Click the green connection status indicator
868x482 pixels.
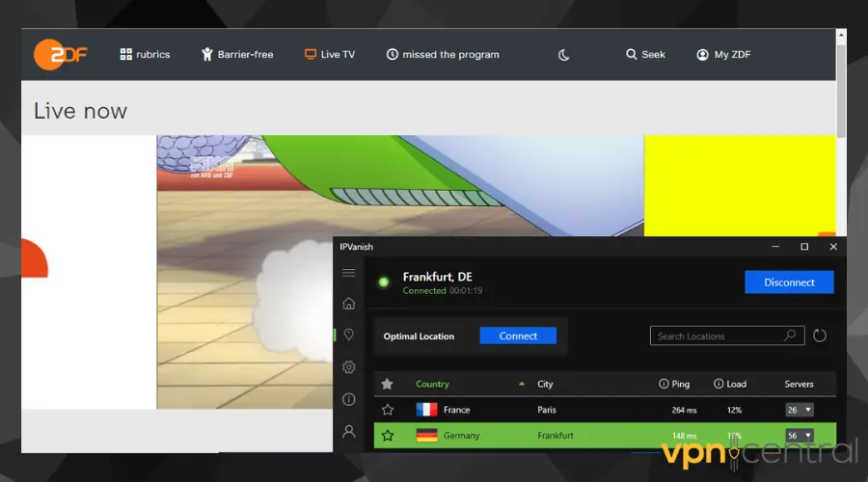[383, 282]
